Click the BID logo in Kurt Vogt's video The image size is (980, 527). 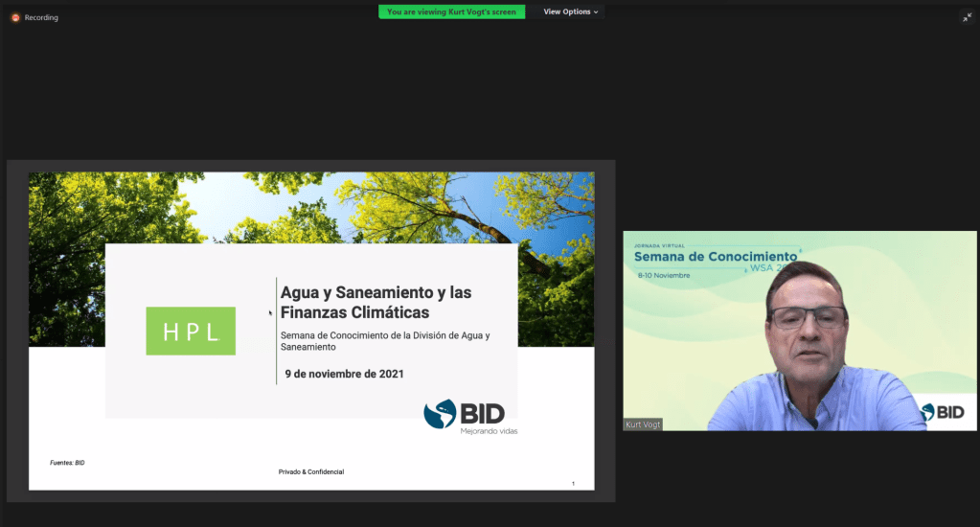[x=944, y=412]
